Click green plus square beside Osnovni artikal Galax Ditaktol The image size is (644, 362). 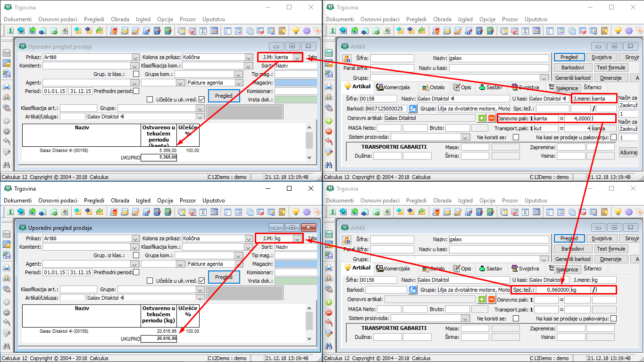coord(482,118)
